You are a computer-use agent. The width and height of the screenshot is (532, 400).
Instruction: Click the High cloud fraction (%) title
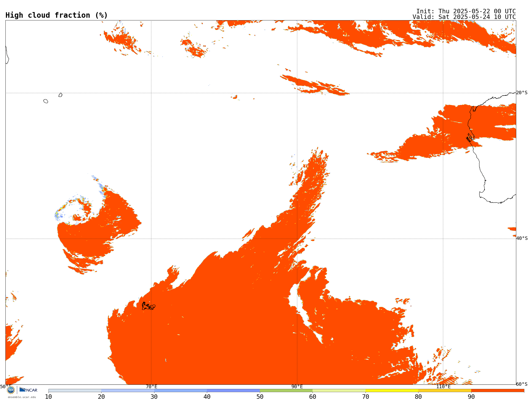click(x=56, y=15)
